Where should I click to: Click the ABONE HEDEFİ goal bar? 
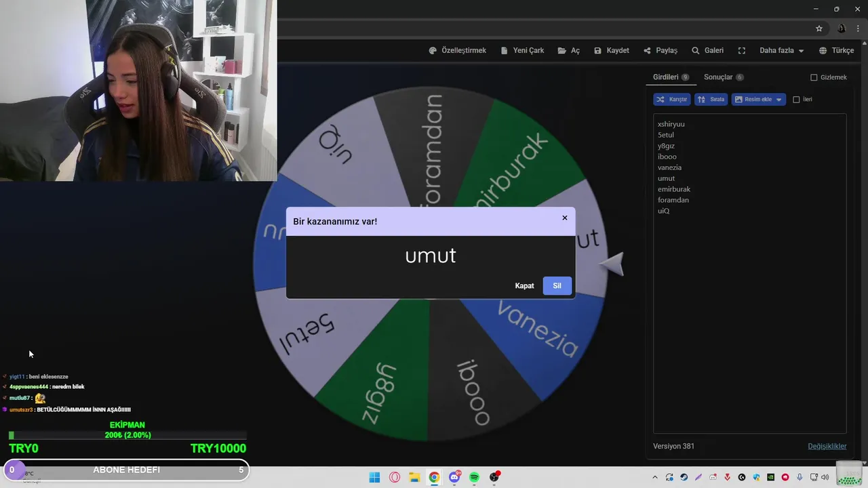pyautogui.click(x=126, y=470)
